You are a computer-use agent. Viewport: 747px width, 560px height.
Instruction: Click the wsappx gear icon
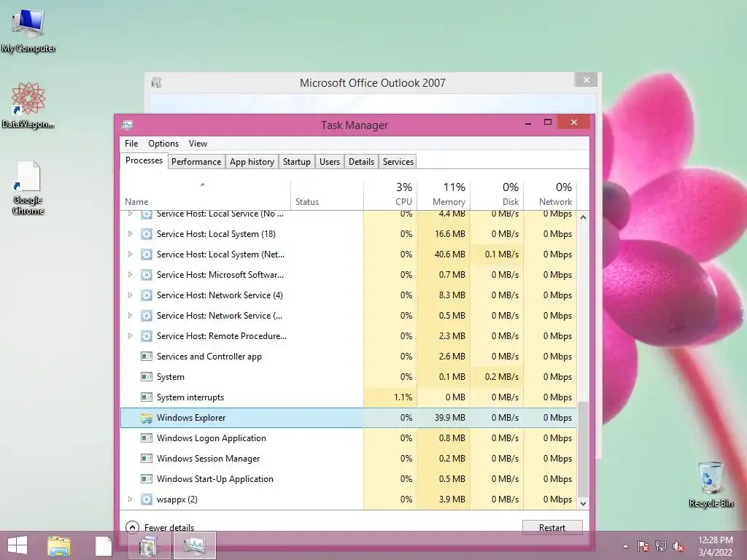146,499
